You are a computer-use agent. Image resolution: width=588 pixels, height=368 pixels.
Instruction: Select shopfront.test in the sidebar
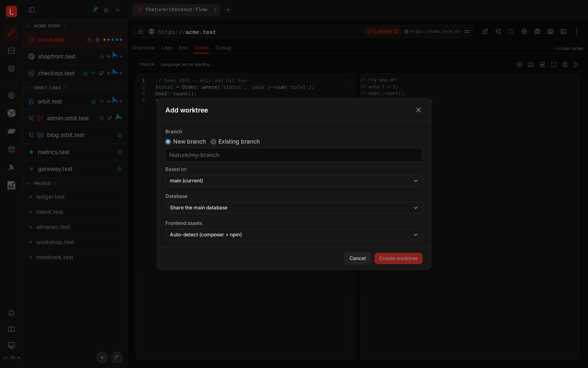tap(75, 56)
